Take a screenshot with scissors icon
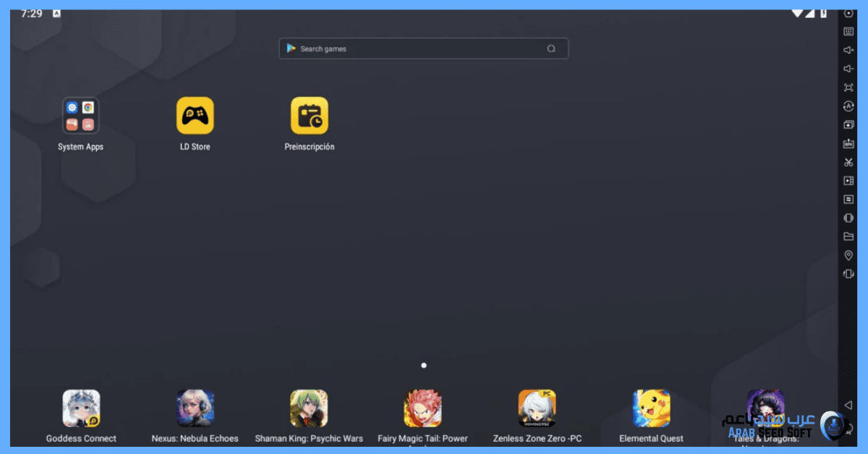Screen dimensions: 868x454 point(848,162)
